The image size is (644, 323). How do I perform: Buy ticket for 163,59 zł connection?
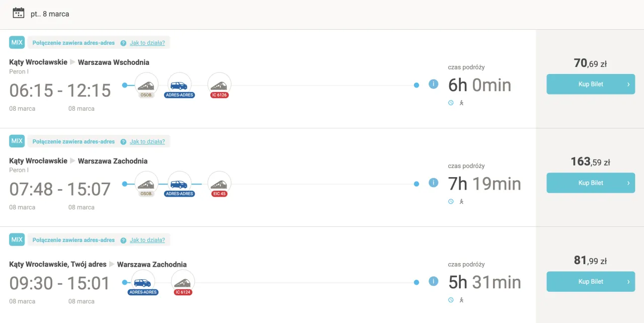591,183
